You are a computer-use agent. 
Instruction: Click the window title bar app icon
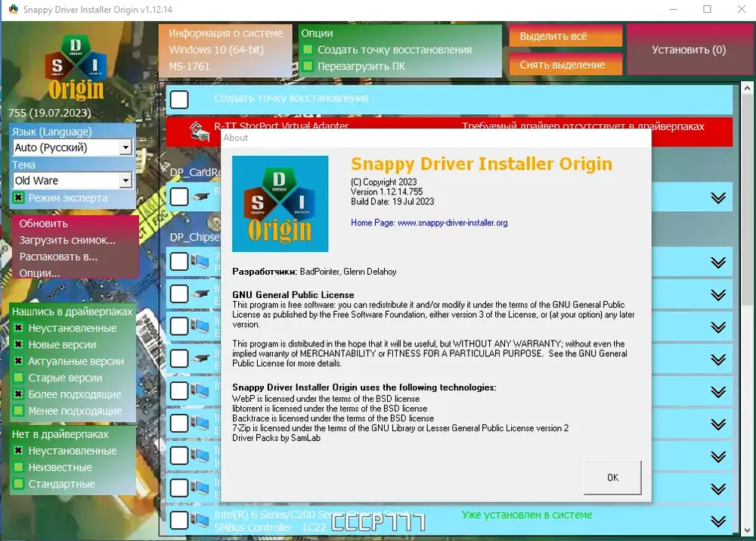[13, 9]
